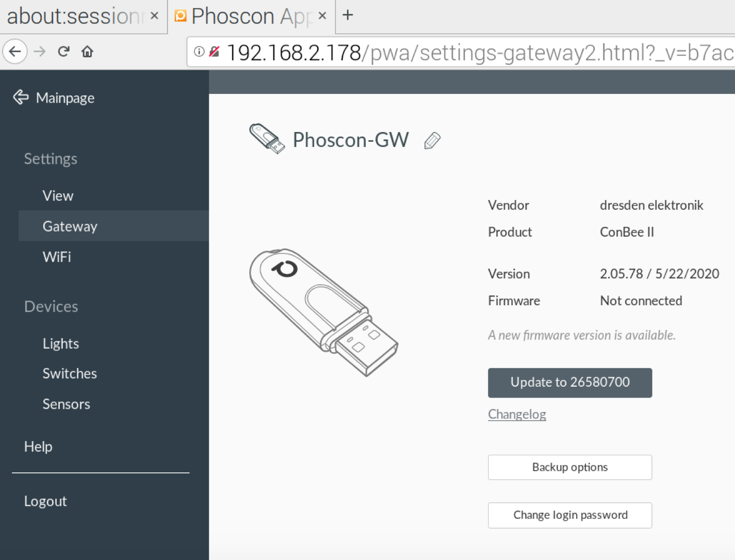Click the pencil icon to rename Phoscon-GW
735x560 pixels.
(433, 140)
